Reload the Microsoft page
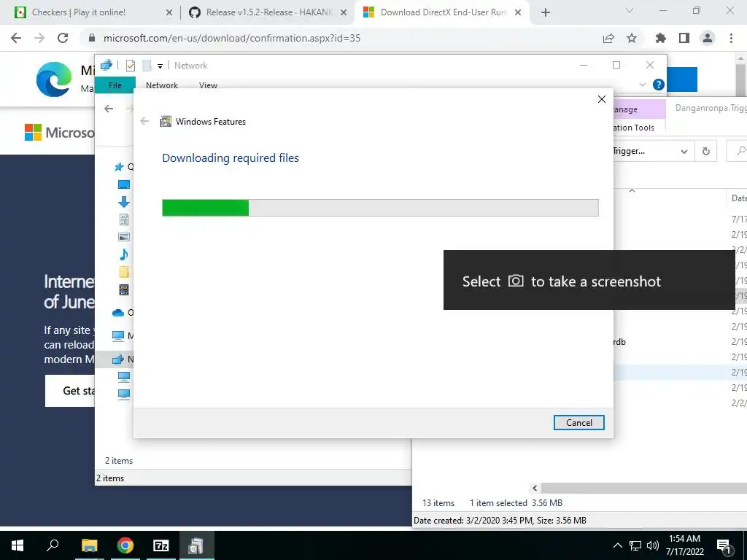The height and width of the screenshot is (560, 747). click(x=63, y=38)
